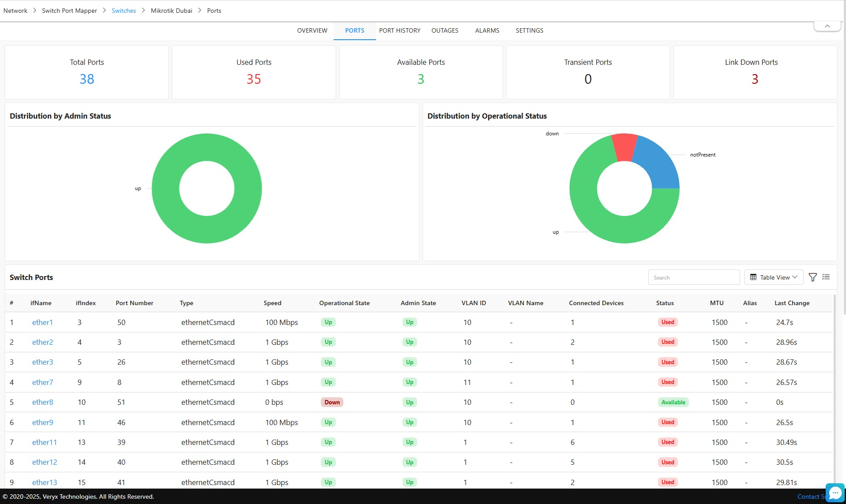Go to the Outages tab

click(444, 30)
